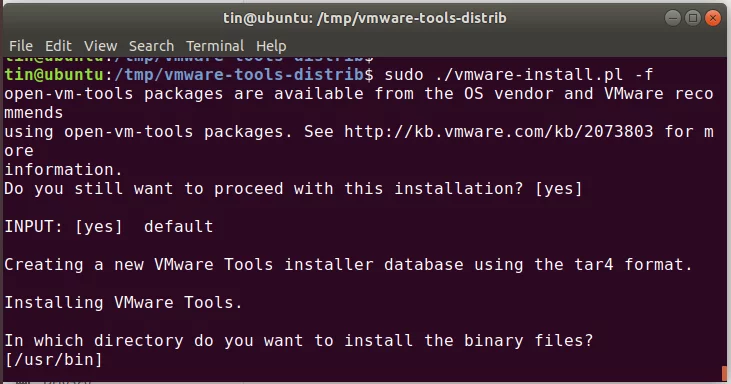Open the Edit menu
This screenshot has height=384, width=731.
coord(58,46)
